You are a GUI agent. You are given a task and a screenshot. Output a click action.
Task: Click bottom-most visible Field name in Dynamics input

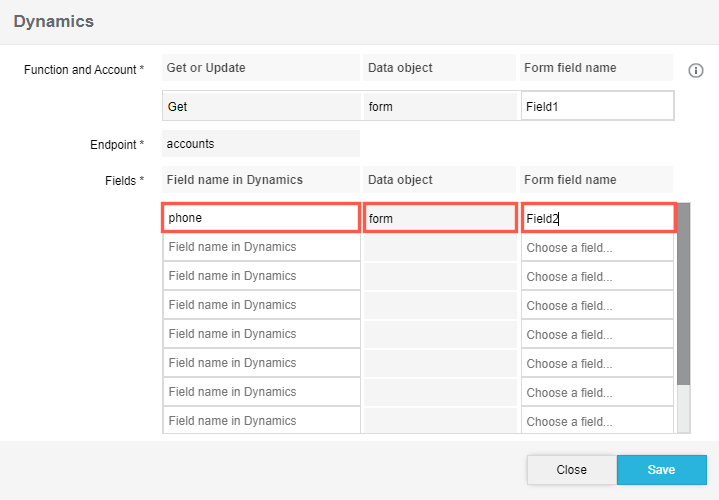click(x=260, y=421)
